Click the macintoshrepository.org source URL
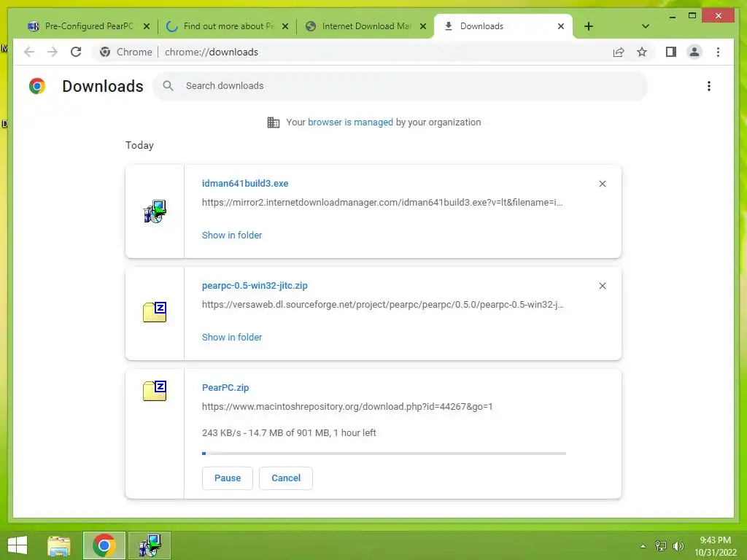Viewport: 747px width, 560px height. (x=347, y=407)
